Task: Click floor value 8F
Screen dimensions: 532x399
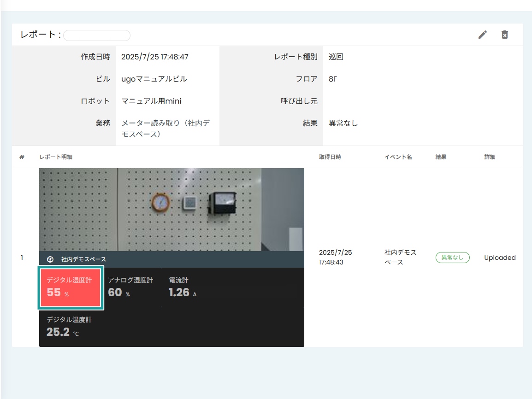Action: click(333, 79)
